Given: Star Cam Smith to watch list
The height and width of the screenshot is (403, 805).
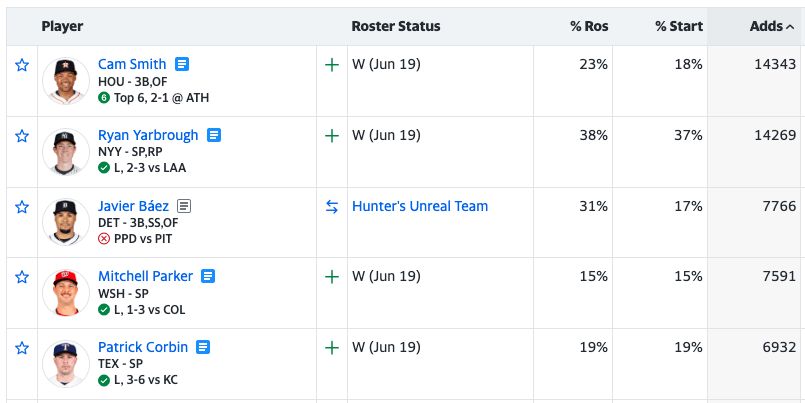Looking at the screenshot, I should [22, 65].
